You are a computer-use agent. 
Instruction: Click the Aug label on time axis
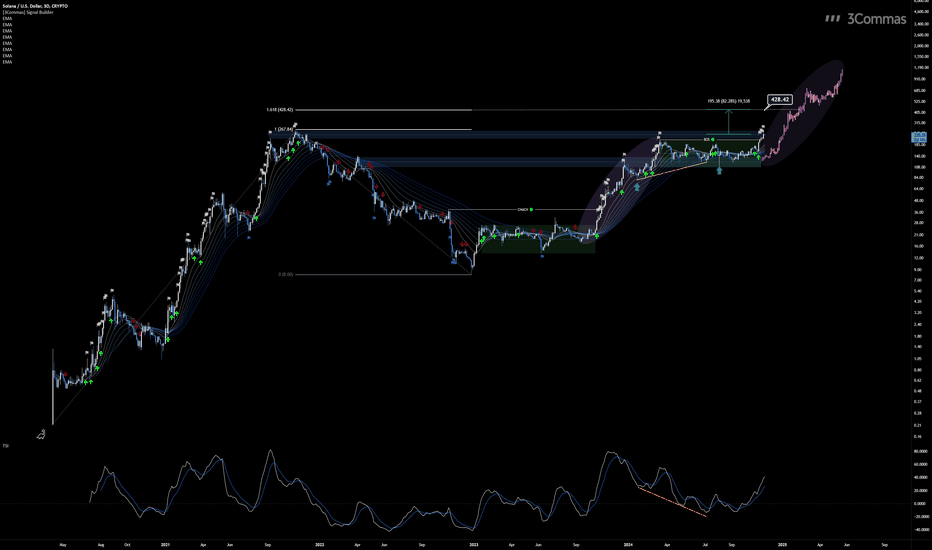pyautogui.click(x=100, y=544)
